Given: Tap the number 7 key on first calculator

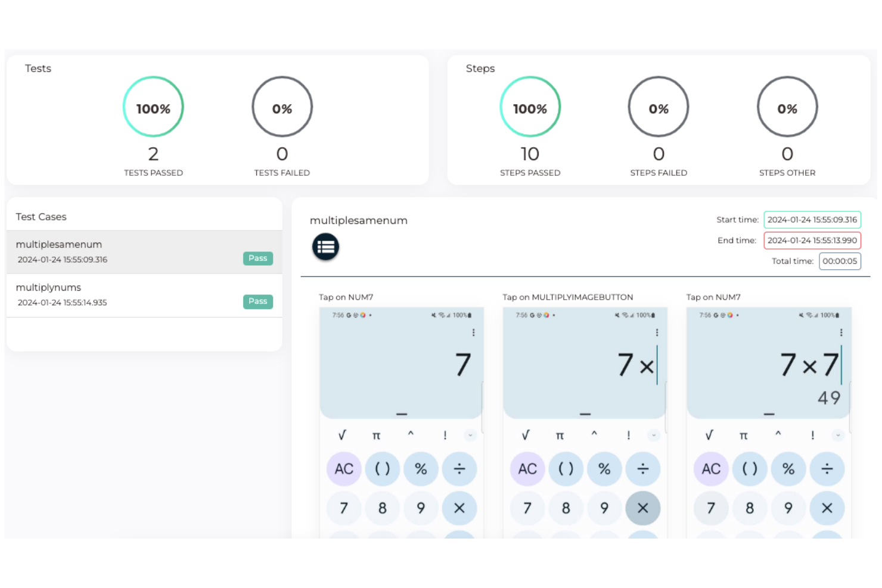Looking at the screenshot, I should coord(343,508).
